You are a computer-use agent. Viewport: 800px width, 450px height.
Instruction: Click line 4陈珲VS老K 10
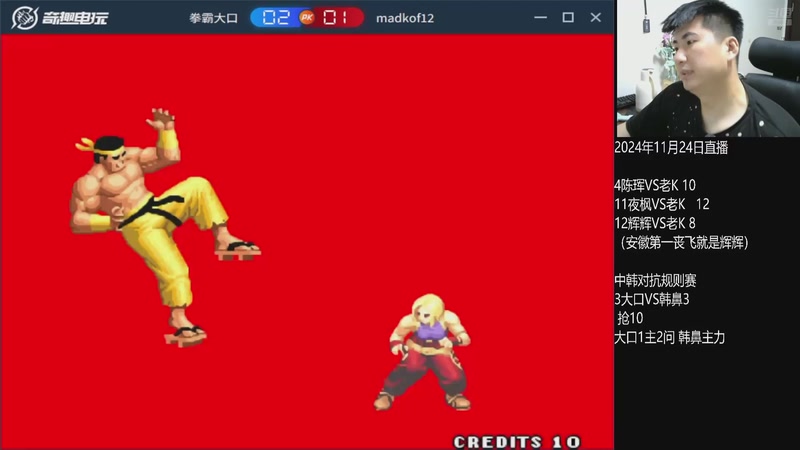click(x=655, y=185)
